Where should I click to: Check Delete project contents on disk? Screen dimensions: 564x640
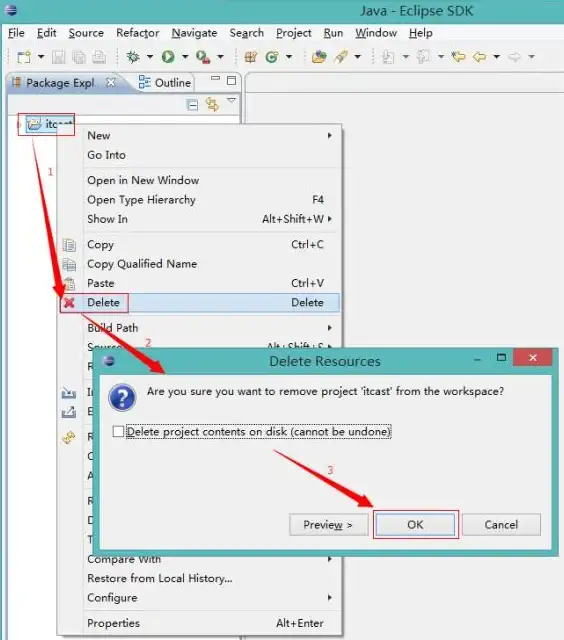click(x=118, y=431)
